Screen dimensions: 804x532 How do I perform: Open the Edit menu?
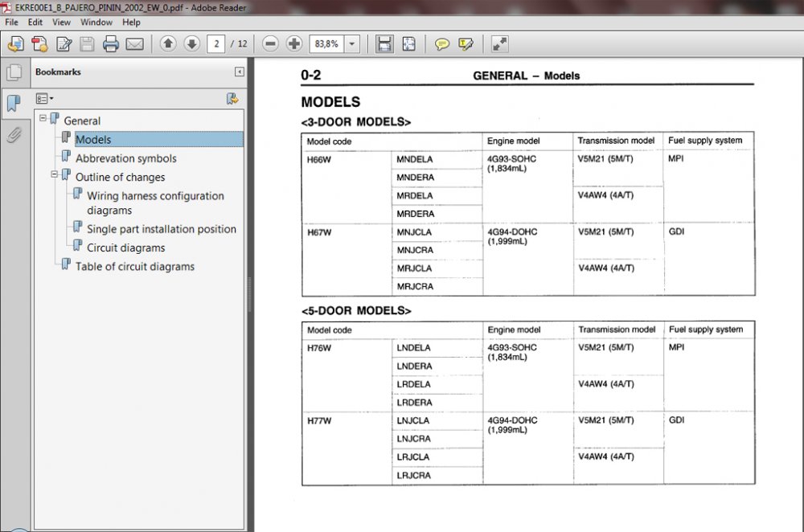pos(35,22)
